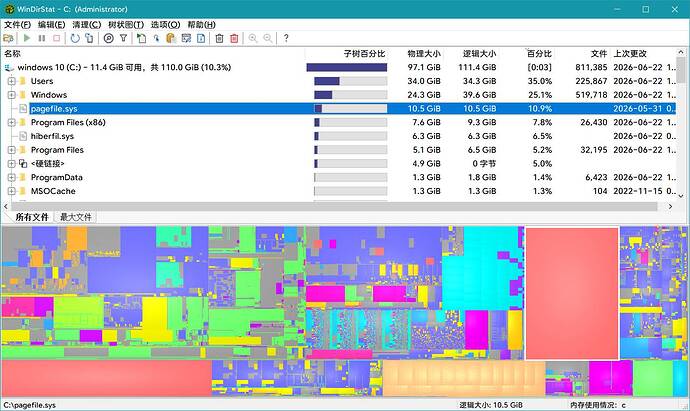
Task: Click the WinDirStat app icon in title bar
Action: click(x=9, y=9)
